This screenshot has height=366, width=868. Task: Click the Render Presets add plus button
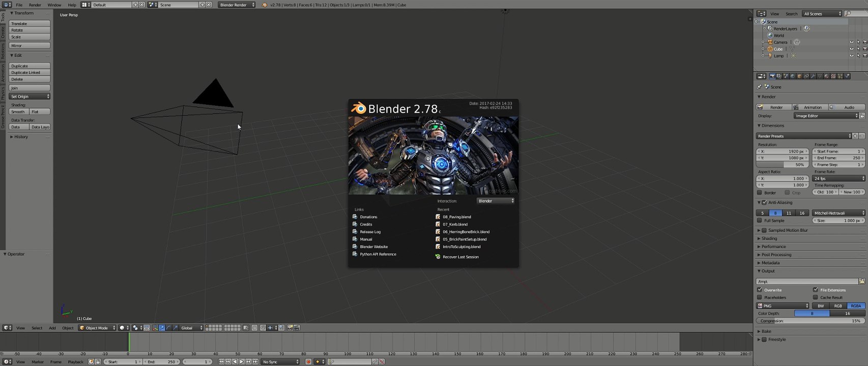855,136
